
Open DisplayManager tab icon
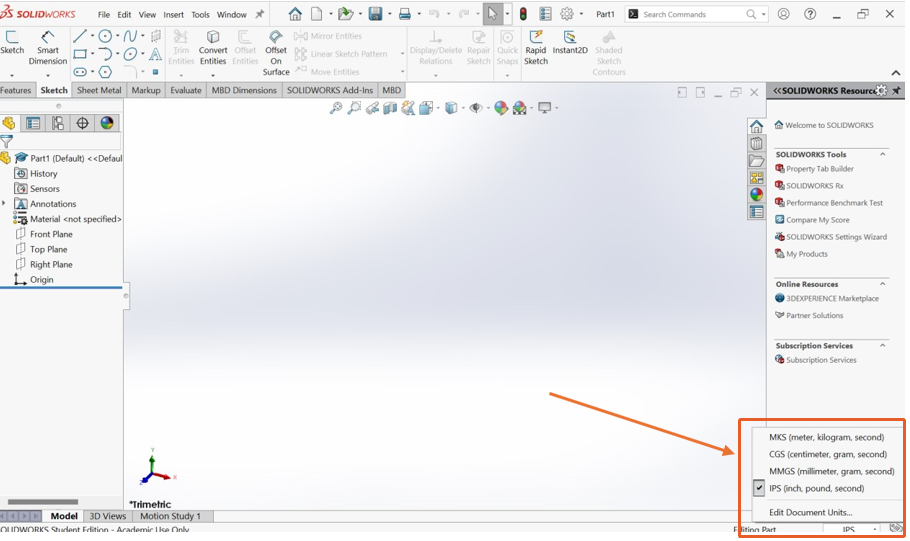point(107,123)
